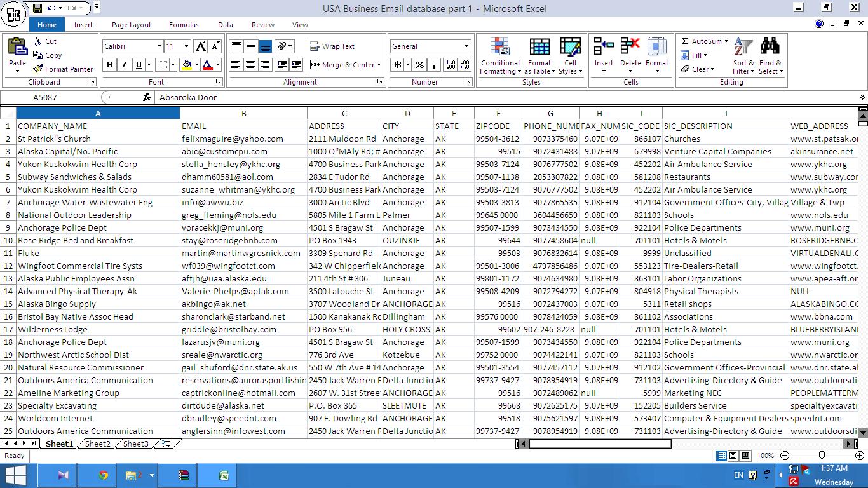Screen dimensions: 868x488
Task: Open the Formulas tab
Action: pyautogui.click(x=184, y=25)
